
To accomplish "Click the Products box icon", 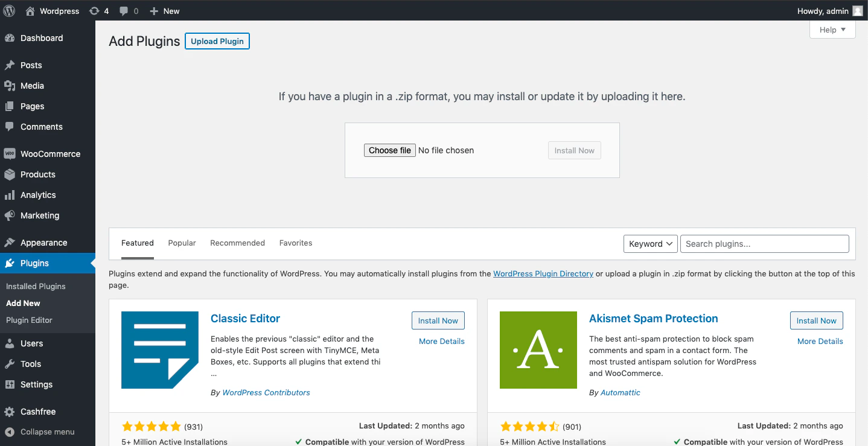I will click(x=9, y=174).
